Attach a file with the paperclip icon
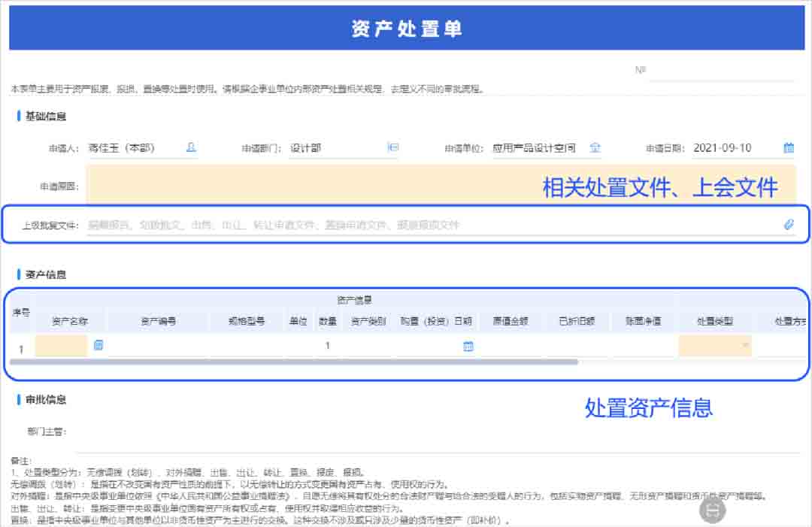 click(x=788, y=224)
